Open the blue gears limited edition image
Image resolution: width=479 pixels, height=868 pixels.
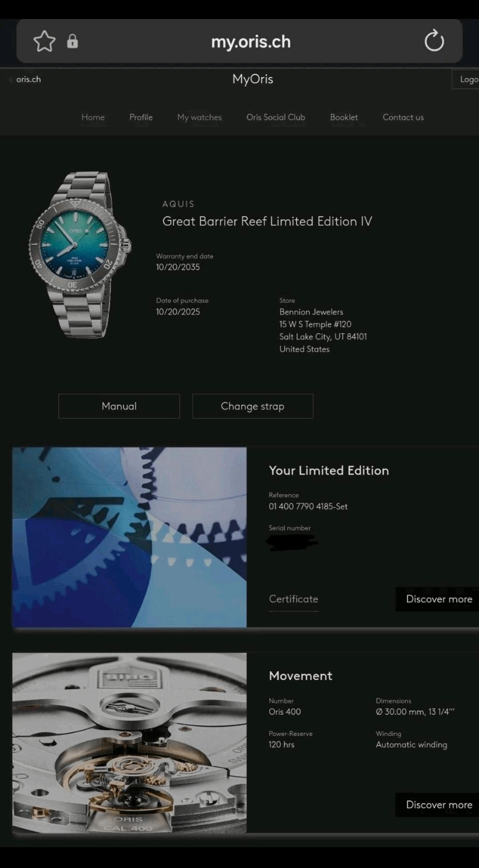tap(130, 537)
